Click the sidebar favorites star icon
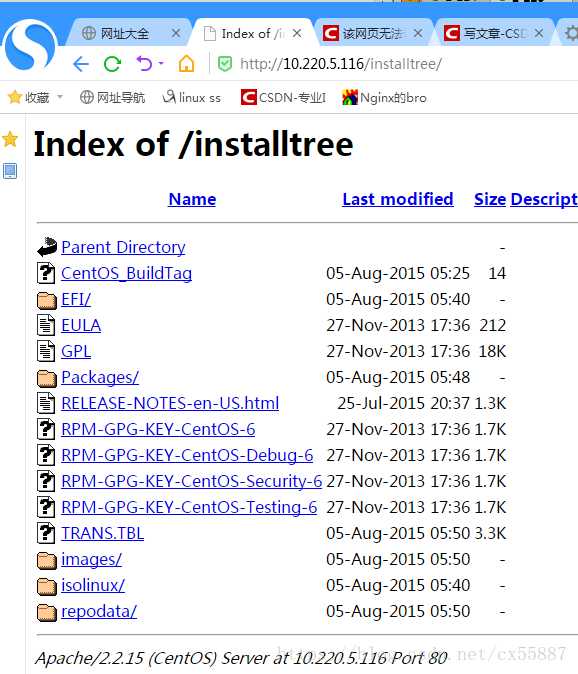Screen dimensions: 578x674 (x=10, y=139)
